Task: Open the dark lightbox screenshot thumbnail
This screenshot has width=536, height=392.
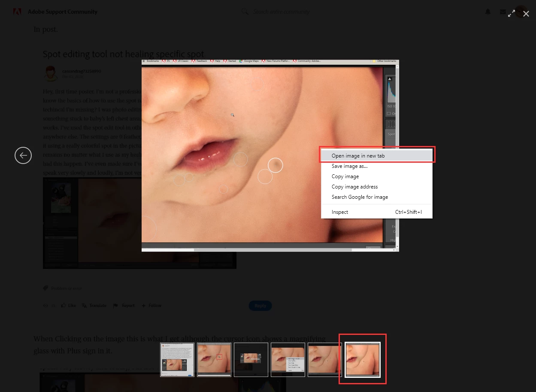Action: click(x=251, y=360)
